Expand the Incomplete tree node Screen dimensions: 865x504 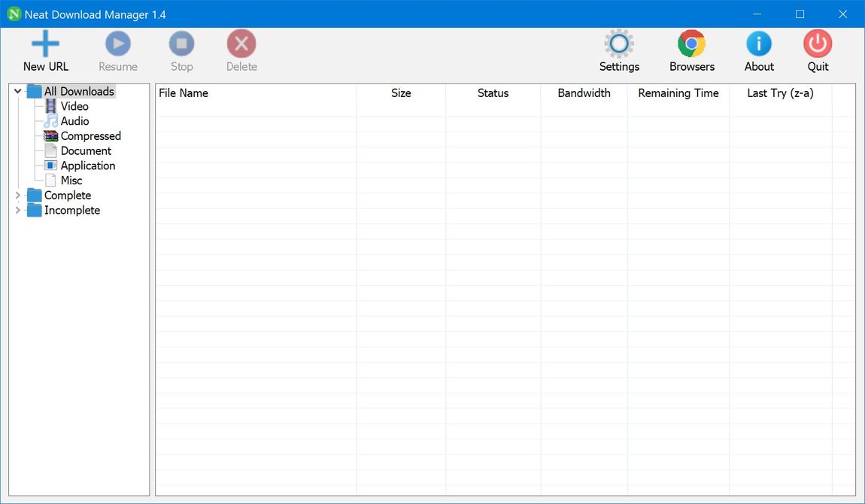[x=17, y=210]
